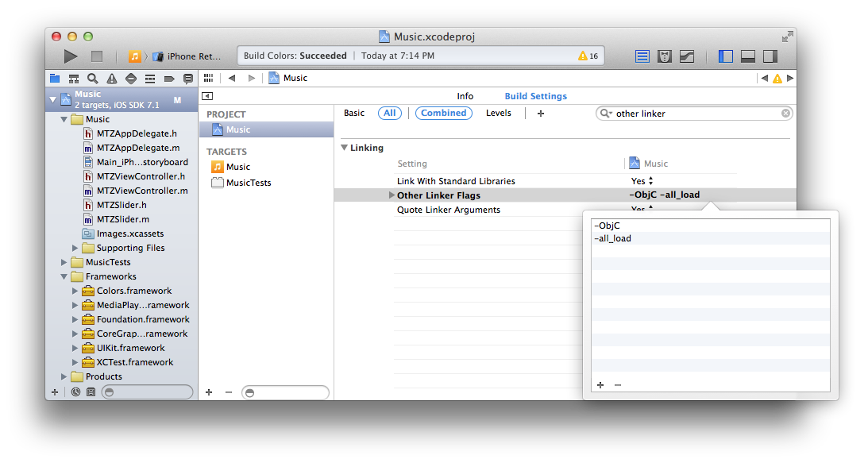This screenshot has height=463, width=868.
Task: Filter files by source control status
Action: (91, 392)
